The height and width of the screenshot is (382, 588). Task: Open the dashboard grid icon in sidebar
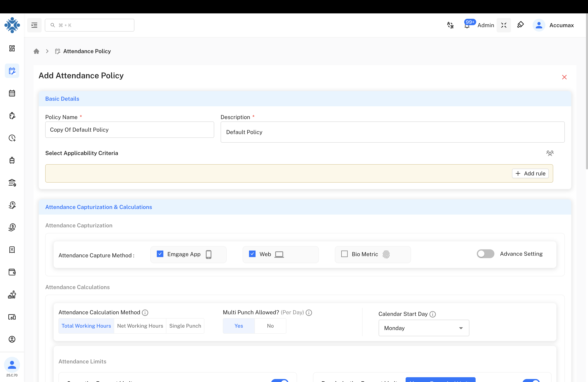tap(12, 48)
